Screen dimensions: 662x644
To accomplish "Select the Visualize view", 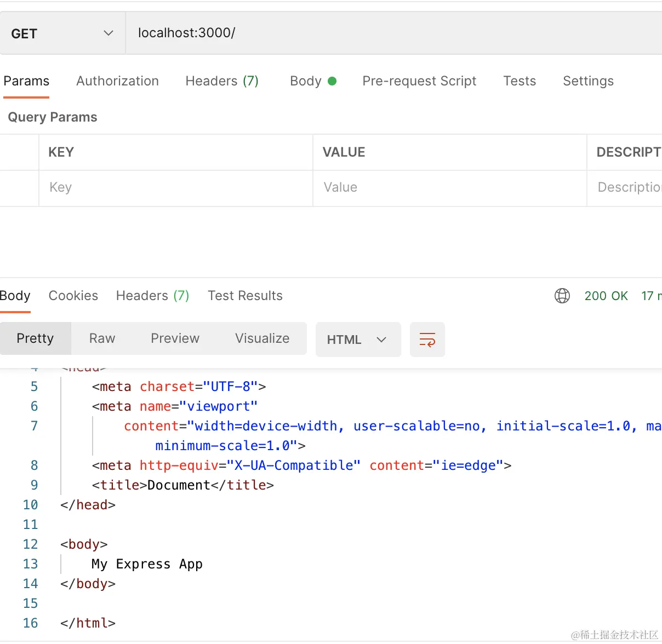I will click(x=262, y=338).
